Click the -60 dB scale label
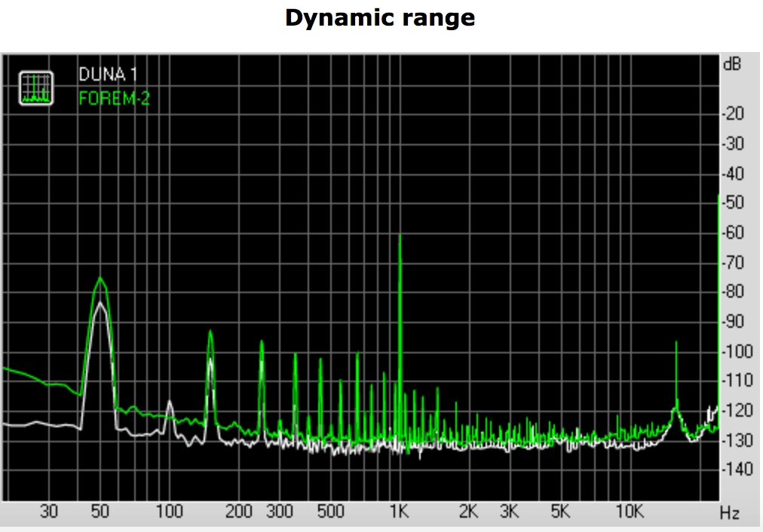763x532 pixels. [x=734, y=233]
